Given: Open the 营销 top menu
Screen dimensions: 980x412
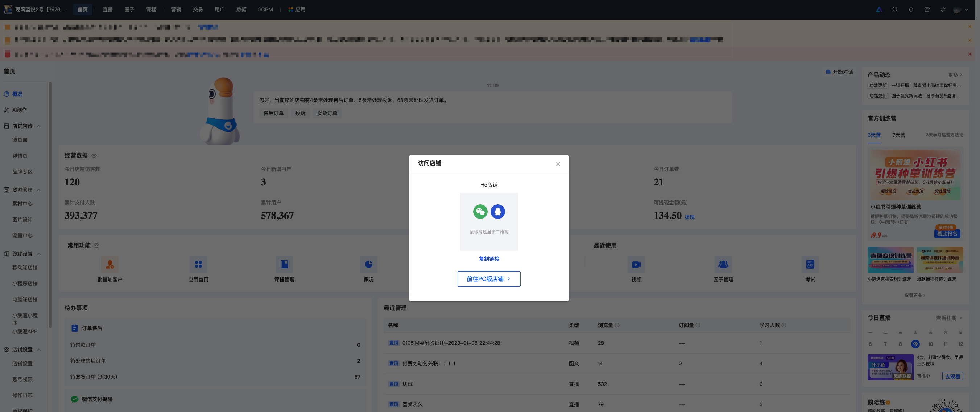Looking at the screenshot, I should tap(176, 9).
